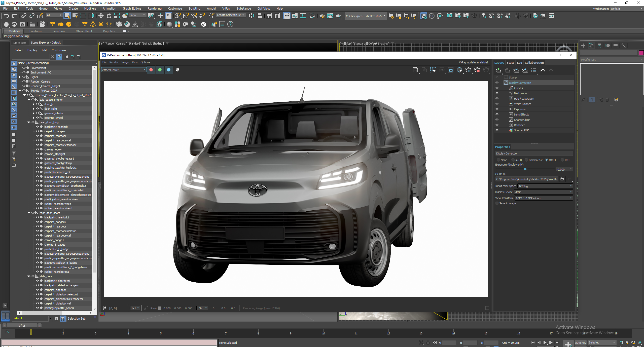Open the Input color space ACEScg dropdown
The height and width of the screenshot is (347, 644).
click(x=545, y=186)
